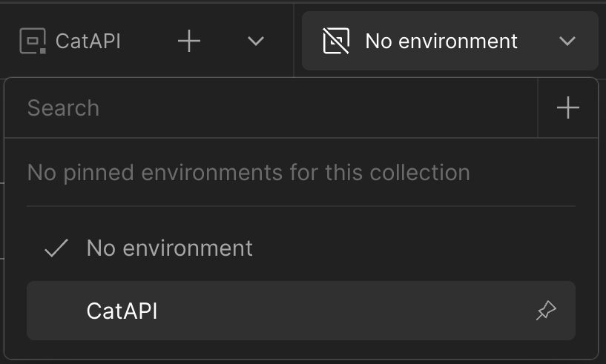Toggle the pin state on the CatAPI row

coord(546,311)
